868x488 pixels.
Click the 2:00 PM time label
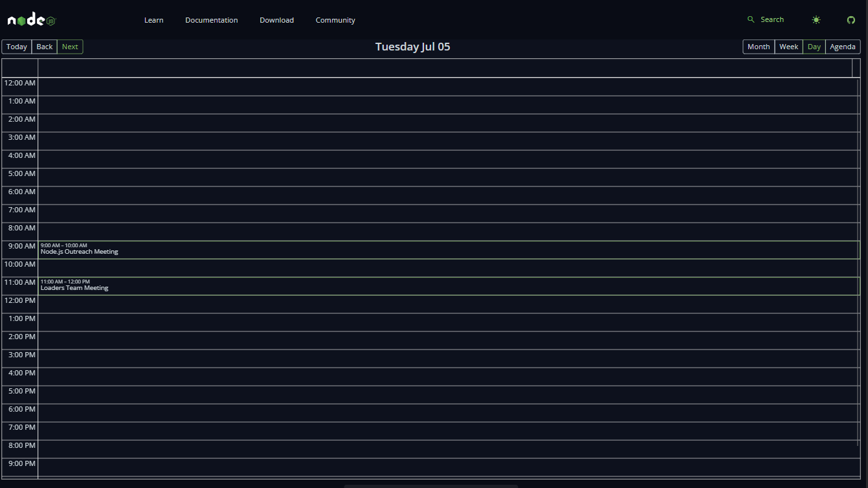point(22,337)
